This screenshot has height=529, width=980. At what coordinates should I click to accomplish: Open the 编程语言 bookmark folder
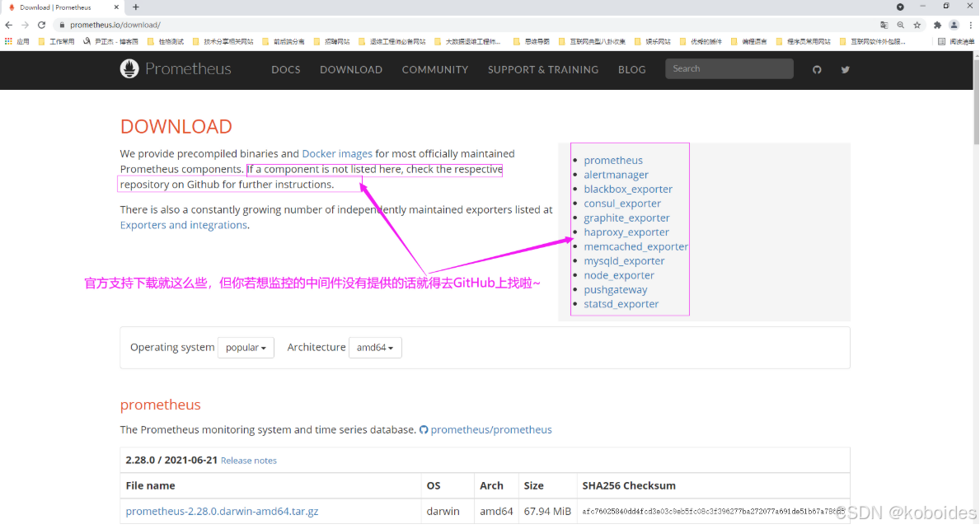(x=748, y=42)
